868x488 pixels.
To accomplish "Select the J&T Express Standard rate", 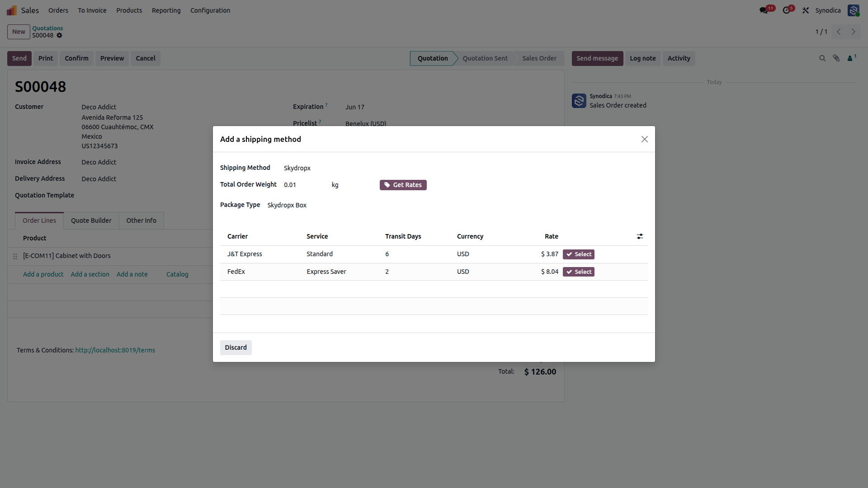I will click(579, 254).
